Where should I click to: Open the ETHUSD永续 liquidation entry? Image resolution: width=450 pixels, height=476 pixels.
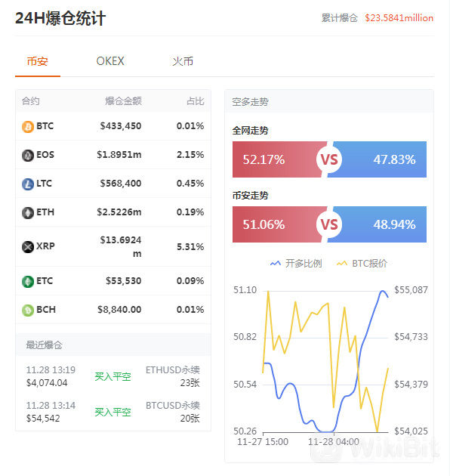(x=113, y=376)
